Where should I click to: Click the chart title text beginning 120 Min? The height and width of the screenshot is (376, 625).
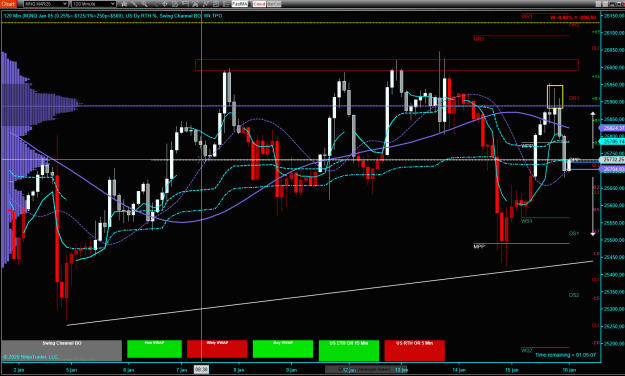pyautogui.click(x=113, y=16)
